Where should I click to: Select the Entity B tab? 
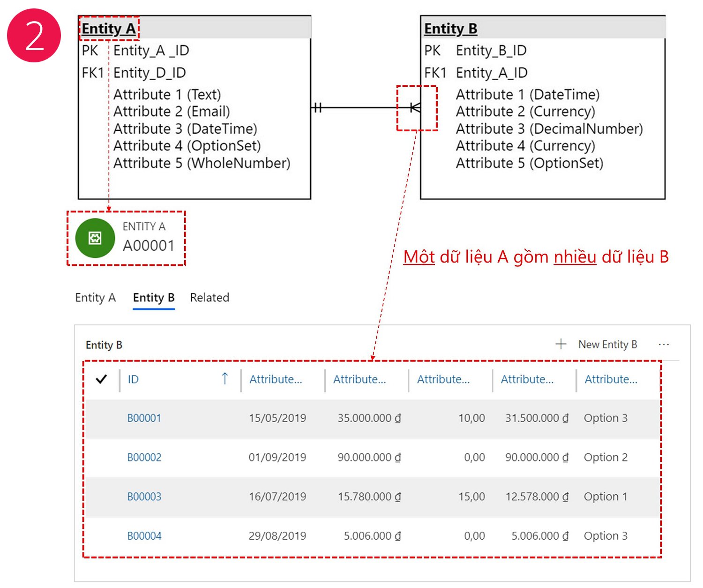tap(154, 298)
